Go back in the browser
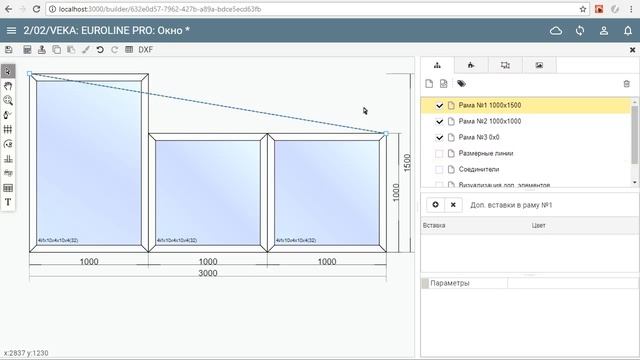 tap(9, 9)
